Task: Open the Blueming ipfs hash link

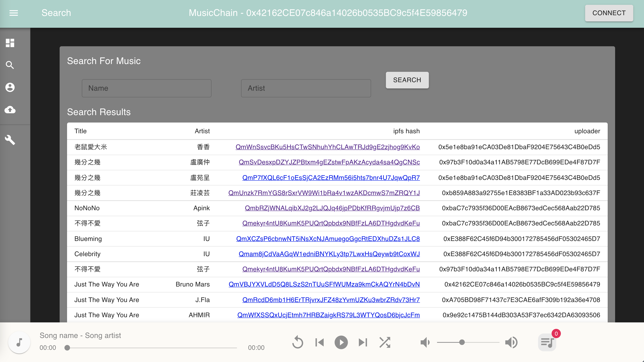Action: click(328, 239)
